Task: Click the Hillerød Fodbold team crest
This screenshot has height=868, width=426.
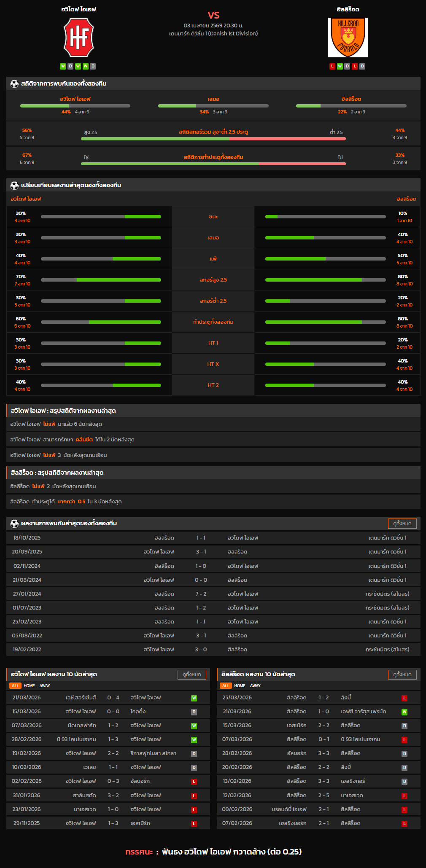Action: (348, 38)
